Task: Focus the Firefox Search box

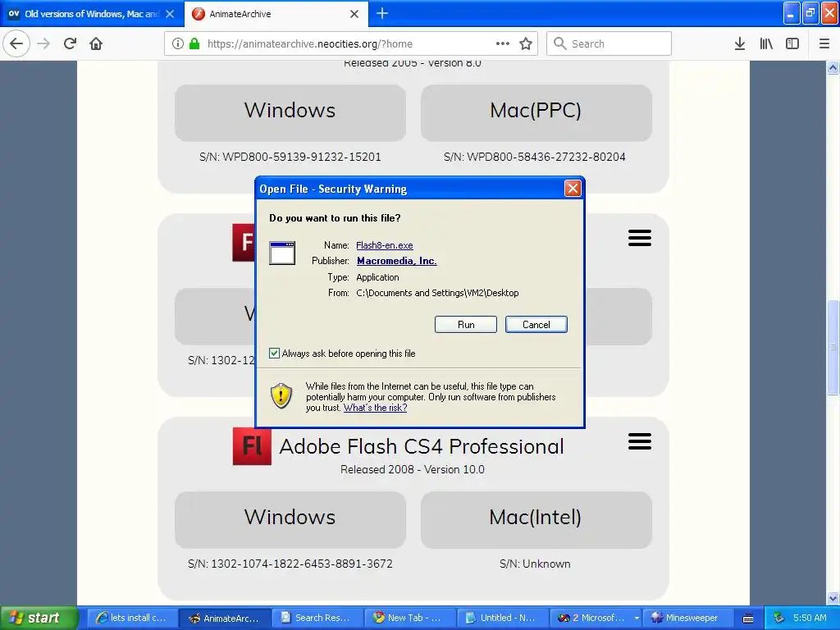Action: click(609, 44)
